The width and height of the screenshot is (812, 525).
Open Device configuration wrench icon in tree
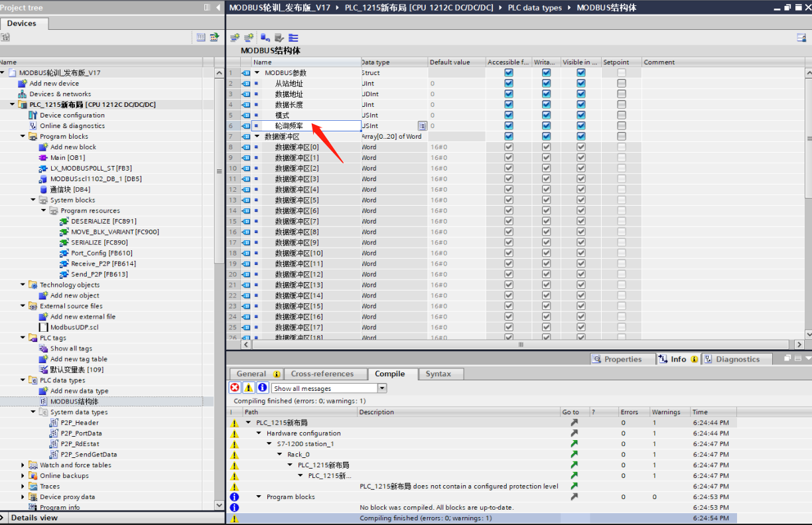(x=33, y=115)
